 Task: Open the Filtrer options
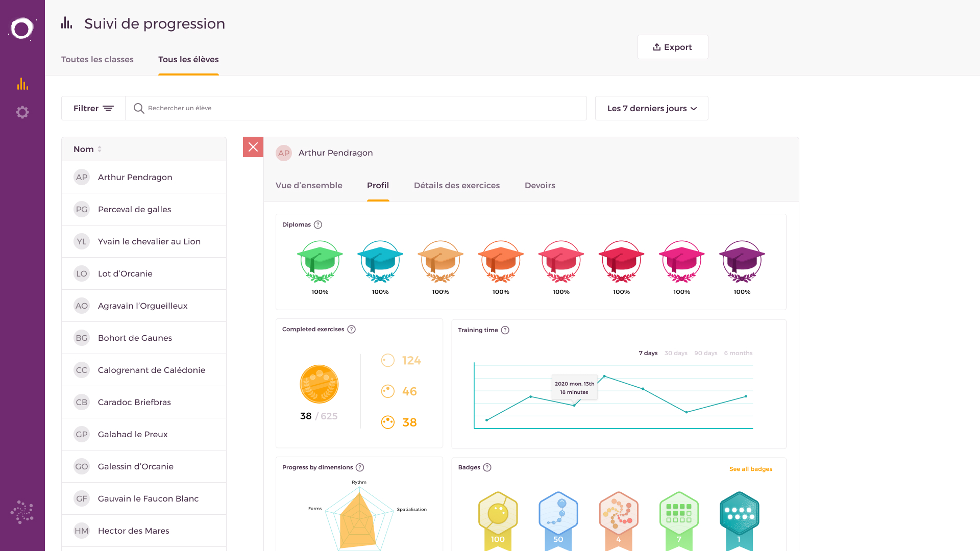(x=93, y=108)
